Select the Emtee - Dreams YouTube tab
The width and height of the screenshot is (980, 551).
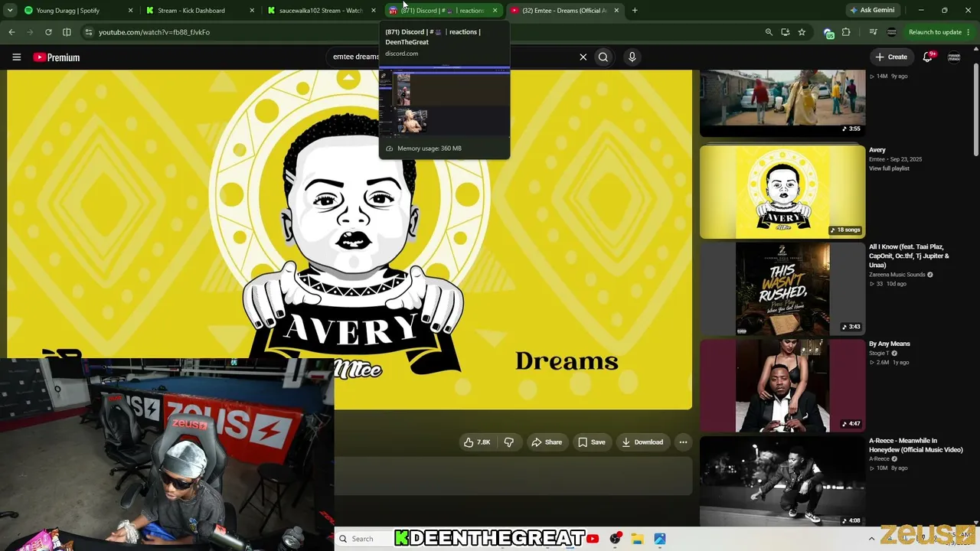click(564, 11)
